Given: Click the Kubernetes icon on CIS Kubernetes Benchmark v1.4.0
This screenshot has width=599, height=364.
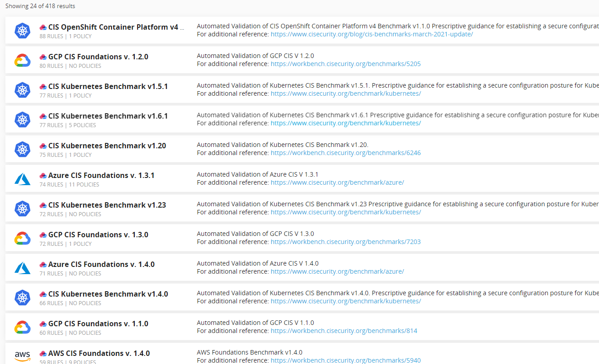Looking at the screenshot, I should click(x=22, y=297).
